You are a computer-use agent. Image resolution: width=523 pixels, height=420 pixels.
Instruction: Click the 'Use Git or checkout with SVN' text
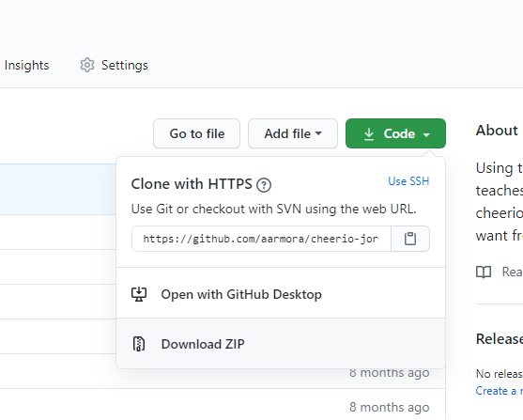[x=273, y=209]
